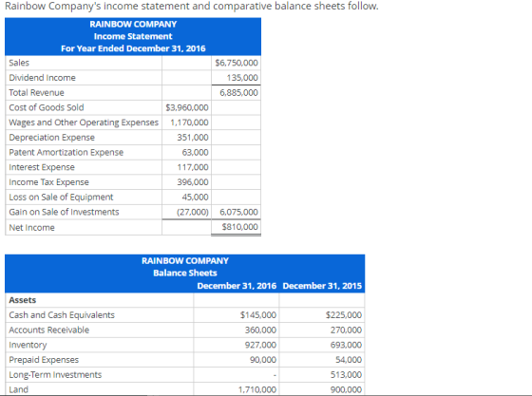
Task: Select the Total Revenue label
Action: click(36, 92)
